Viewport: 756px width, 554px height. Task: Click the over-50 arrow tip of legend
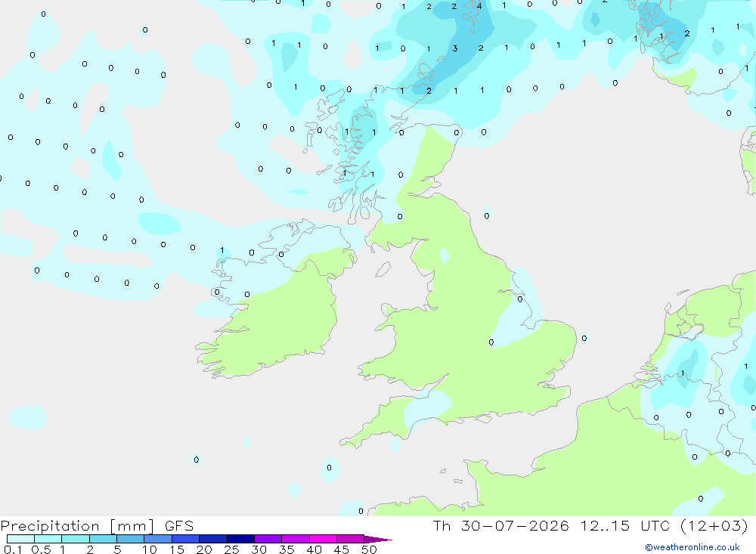coord(378,540)
